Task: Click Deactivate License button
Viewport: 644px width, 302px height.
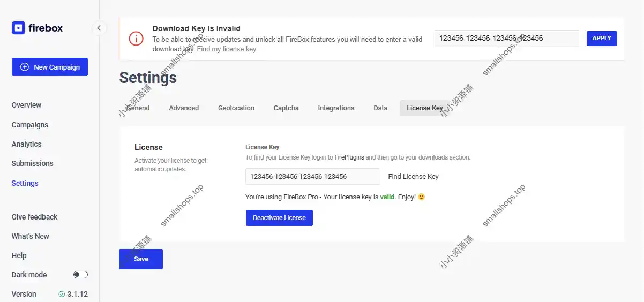Action: coord(279,218)
